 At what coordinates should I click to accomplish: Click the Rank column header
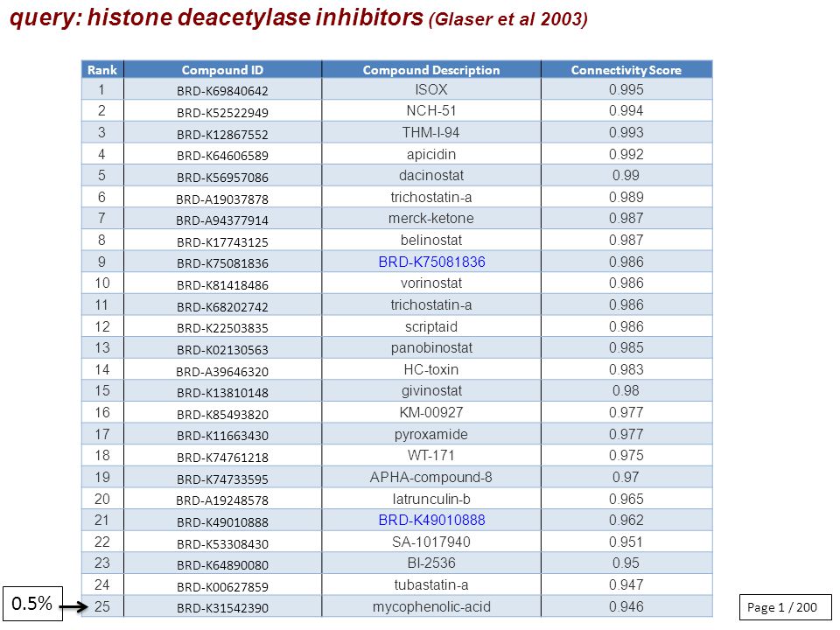(102, 70)
